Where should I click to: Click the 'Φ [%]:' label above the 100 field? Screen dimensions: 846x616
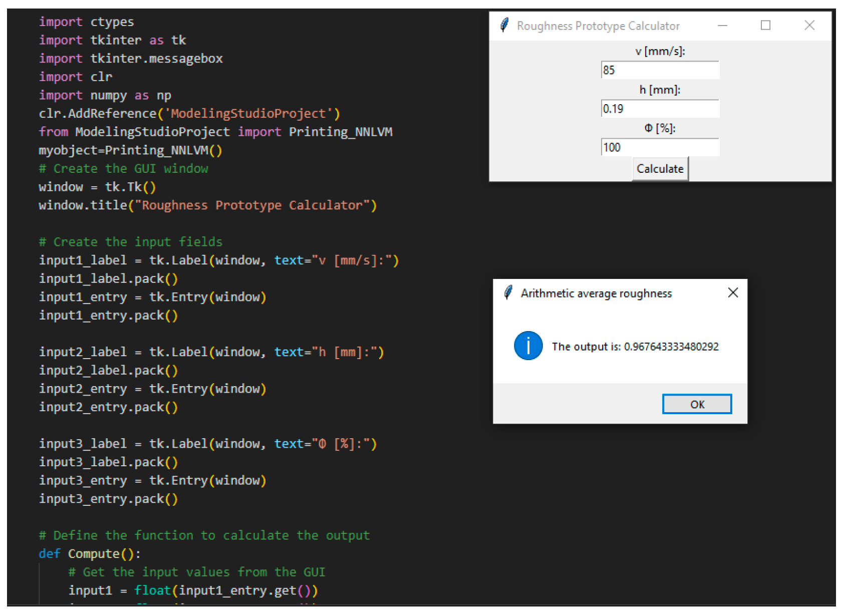(x=660, y=128)
